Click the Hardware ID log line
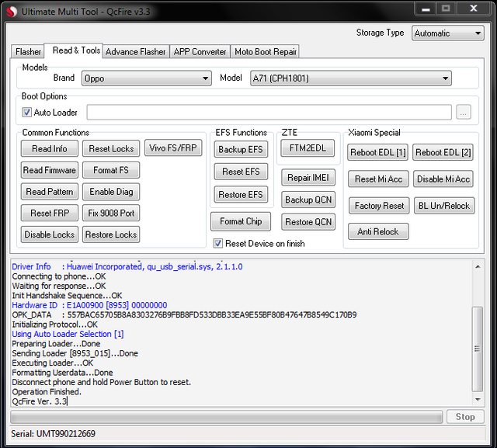 [89, 305]
